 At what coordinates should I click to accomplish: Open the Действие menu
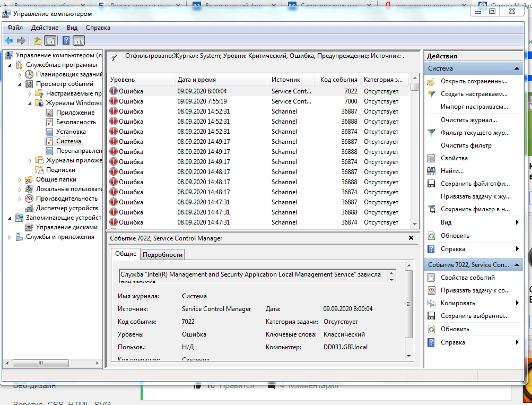click(x=45, y=28)
